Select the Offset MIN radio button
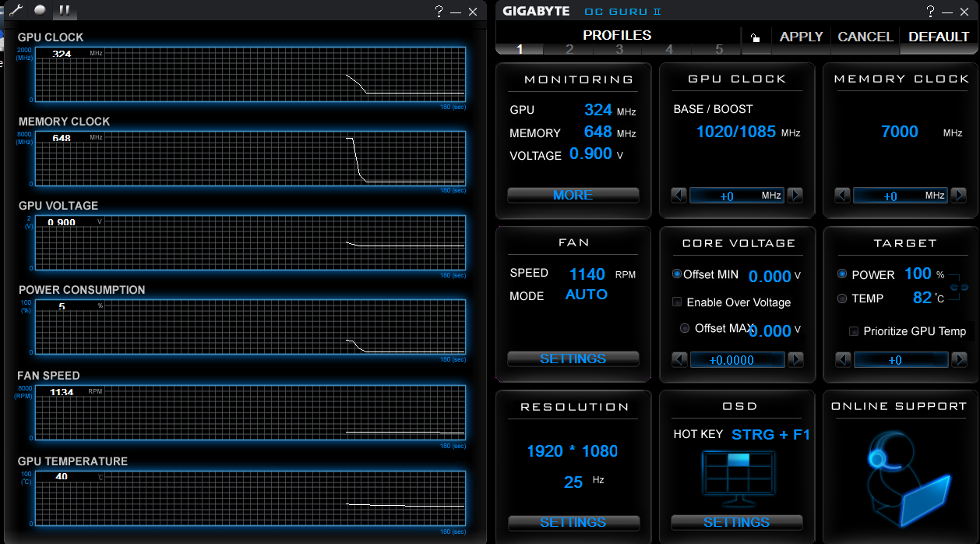Image resolution: width=980 pixels, height=544 pixels. coord(676,274)
